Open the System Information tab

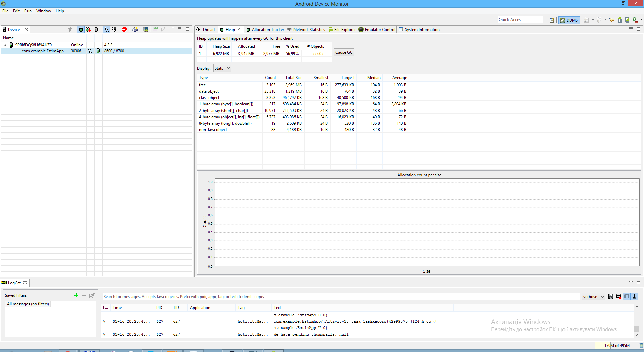419,30
